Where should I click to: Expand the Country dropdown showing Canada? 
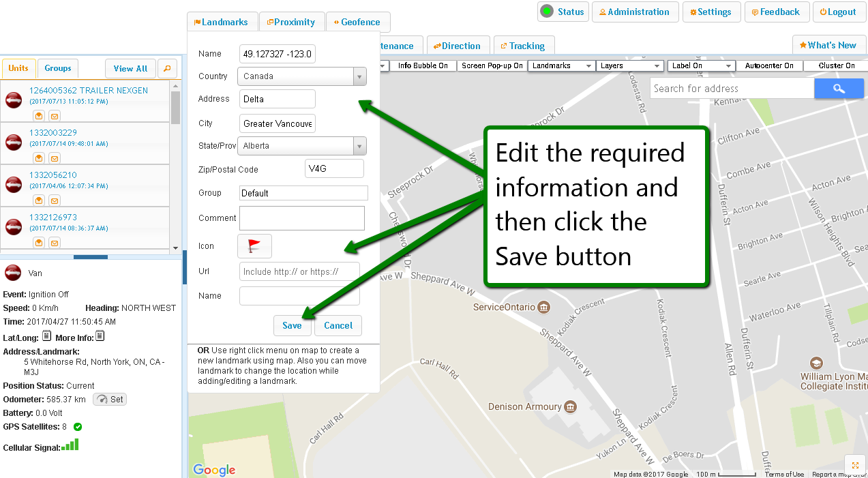[301, 76]
